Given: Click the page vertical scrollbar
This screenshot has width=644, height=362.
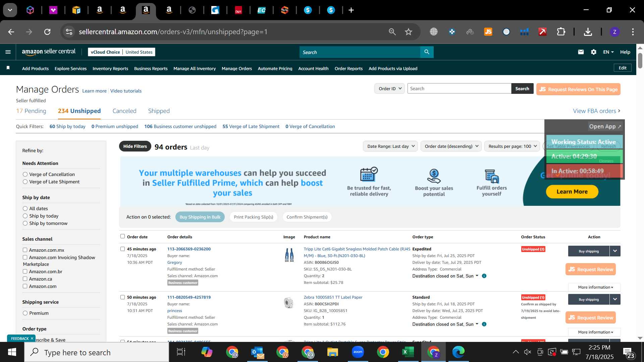Looking at the screenshot, I should click(x=640, y=60).
